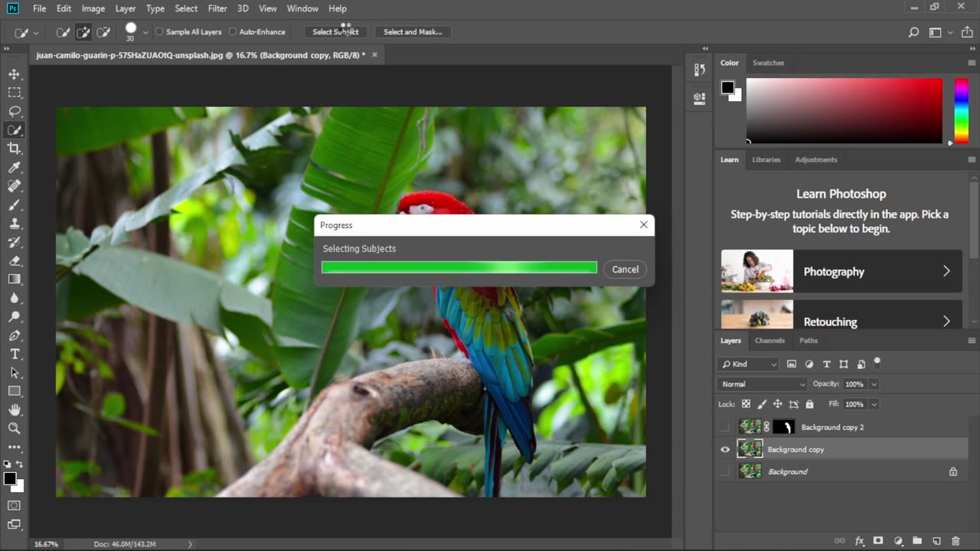
Task: Toggle lock image pixels brush icon
Action: tap(762, 404)
